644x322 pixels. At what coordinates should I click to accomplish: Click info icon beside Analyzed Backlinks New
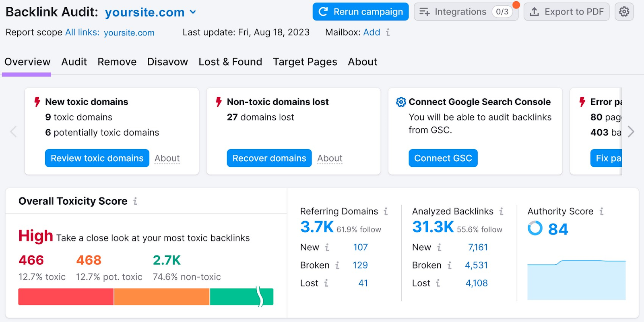pyautogui.click(x=439, y=247)
